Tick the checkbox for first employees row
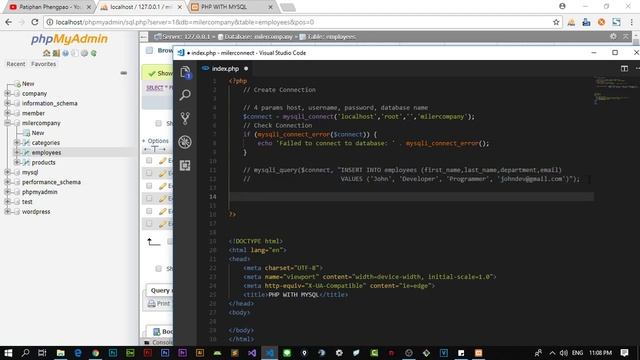Image resolution: width=640 pixels, height=360 pixels. point(149,160)
